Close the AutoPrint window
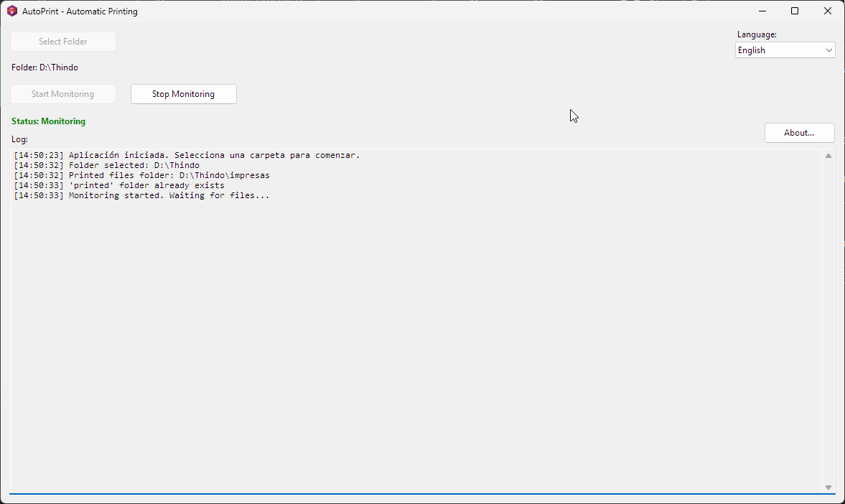This screenshot has height=504, width=845. click(828, 11)
